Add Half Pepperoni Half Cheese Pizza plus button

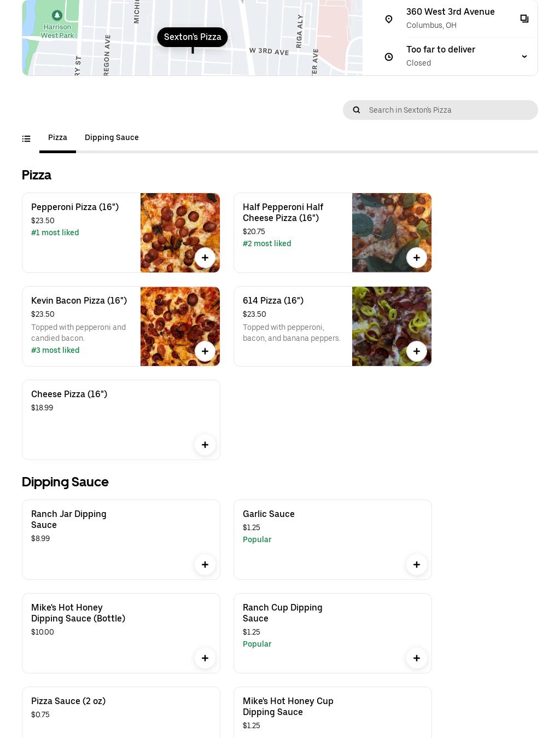417,258
